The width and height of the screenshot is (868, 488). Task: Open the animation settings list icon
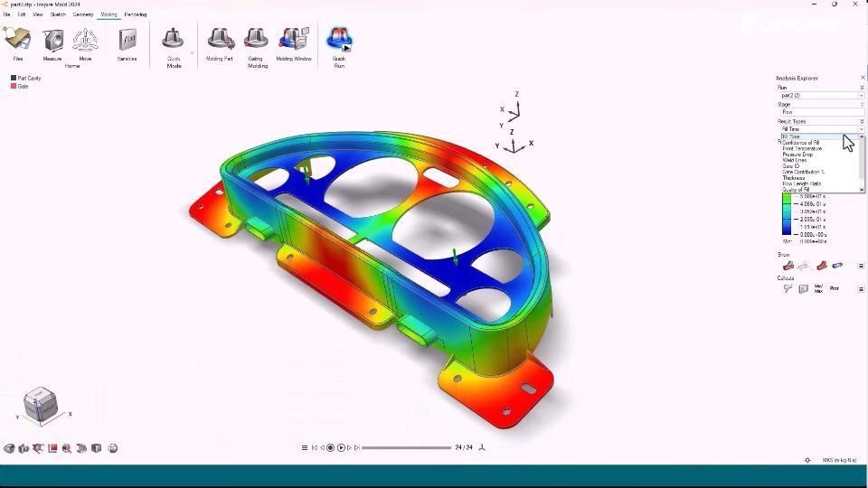click(305, 447)
